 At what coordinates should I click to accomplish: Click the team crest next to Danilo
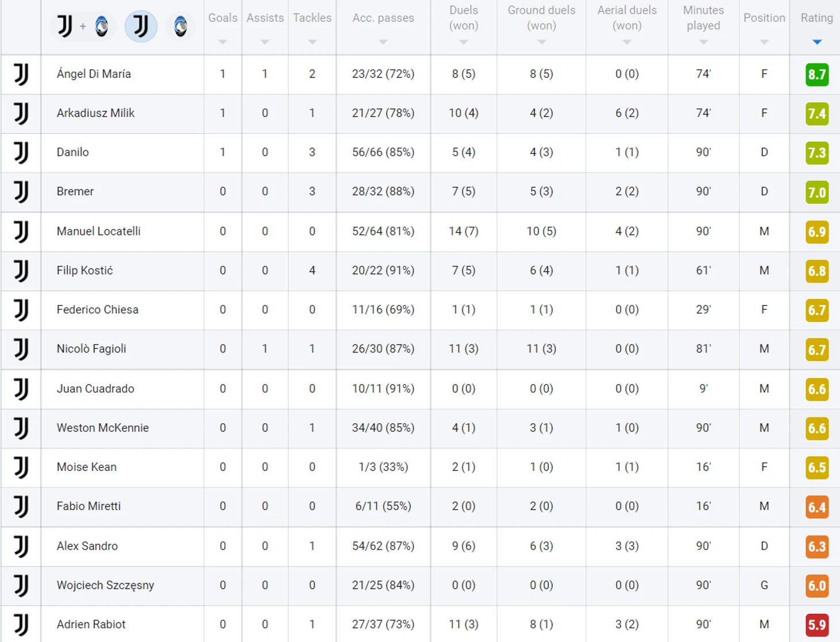(21, 153)
